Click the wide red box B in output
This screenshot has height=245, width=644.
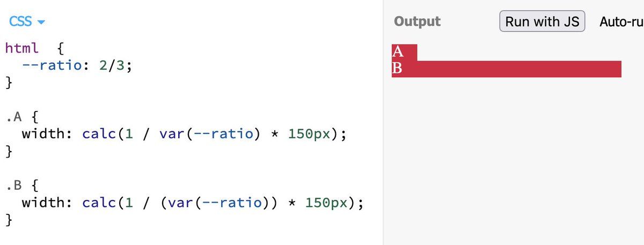point(506,69)
